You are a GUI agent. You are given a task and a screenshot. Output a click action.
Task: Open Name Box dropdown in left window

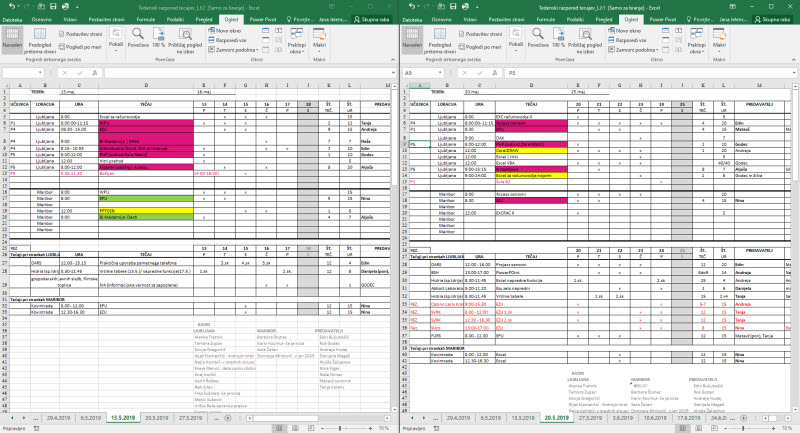click(x=40, y=73)
